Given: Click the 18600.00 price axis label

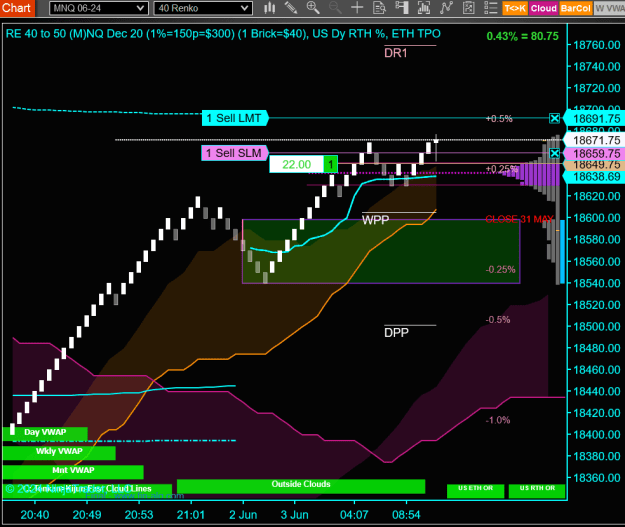Looking at the screenshot, I should tap(596, 218).
